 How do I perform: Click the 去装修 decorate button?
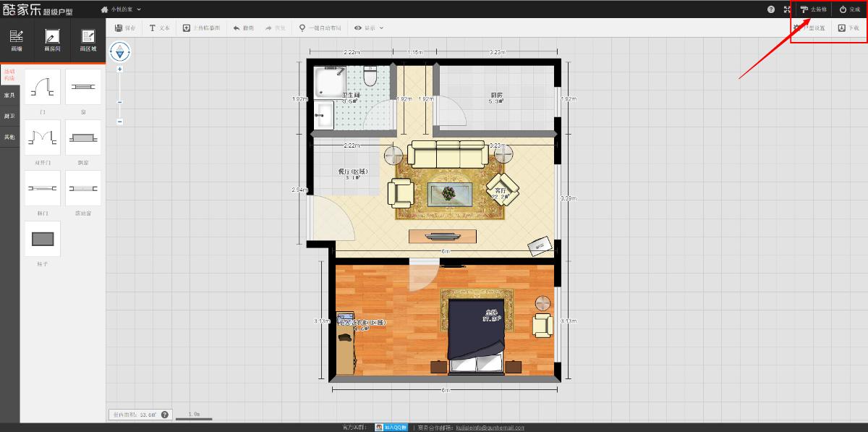coord(813,9)
